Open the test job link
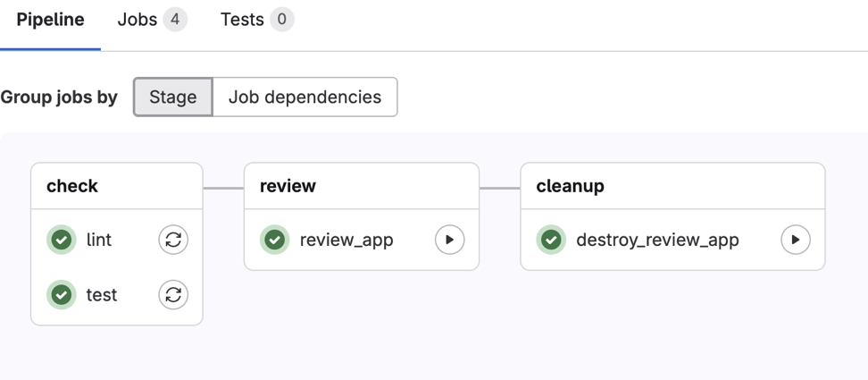The width and height of the screenshot is (868, 380). [102, 295]
